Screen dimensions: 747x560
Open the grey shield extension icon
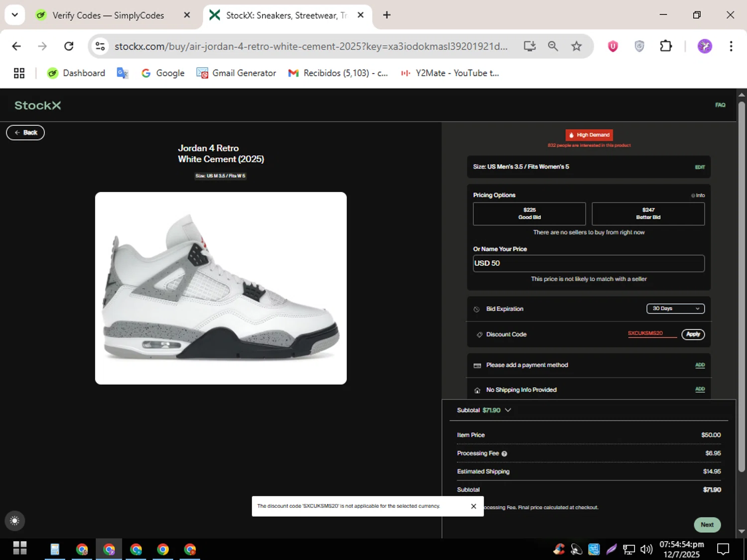coord(639,46)
